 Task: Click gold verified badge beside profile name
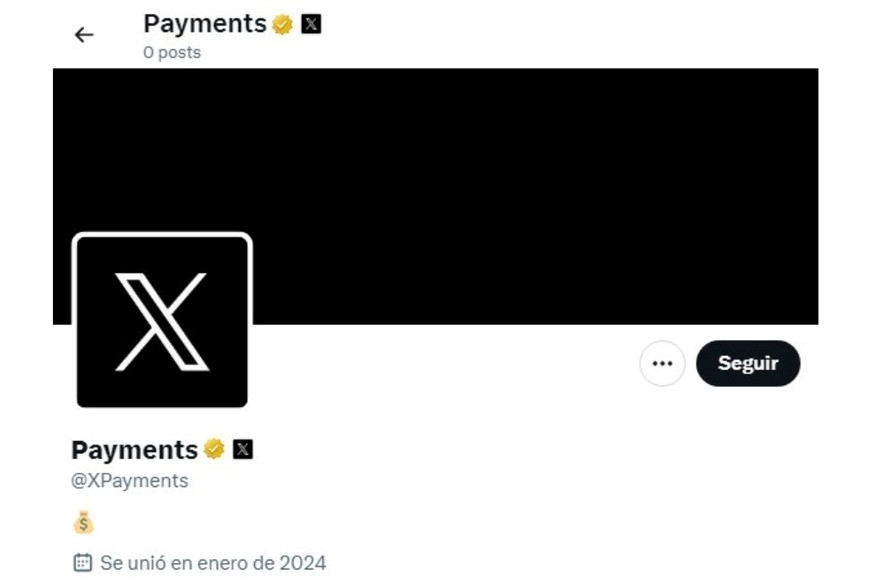coord(214,449)
